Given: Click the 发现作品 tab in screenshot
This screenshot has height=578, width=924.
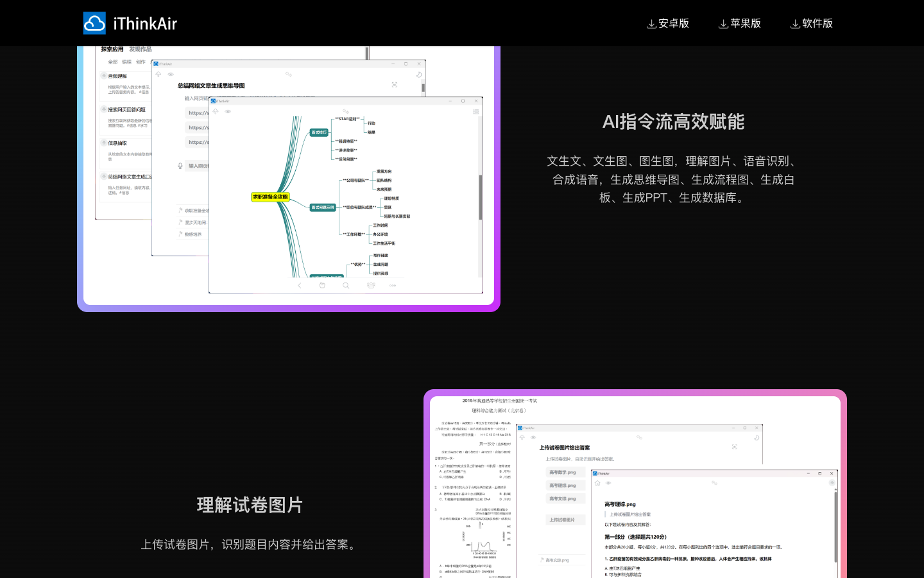Looking at the screenshot, I should [141, 49].
